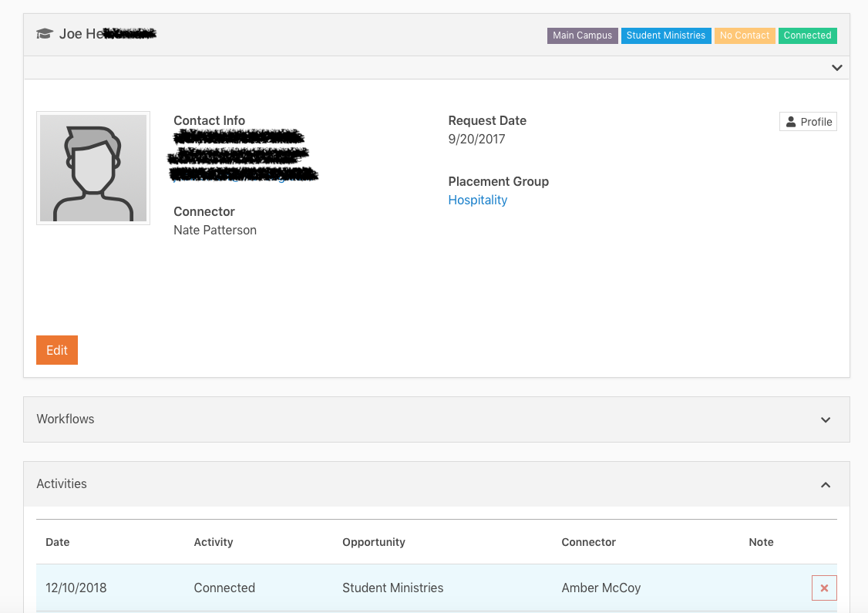The height and width of the screenshot is (613, 868).
Task: Open the Profile button
Action: (808, 121)
